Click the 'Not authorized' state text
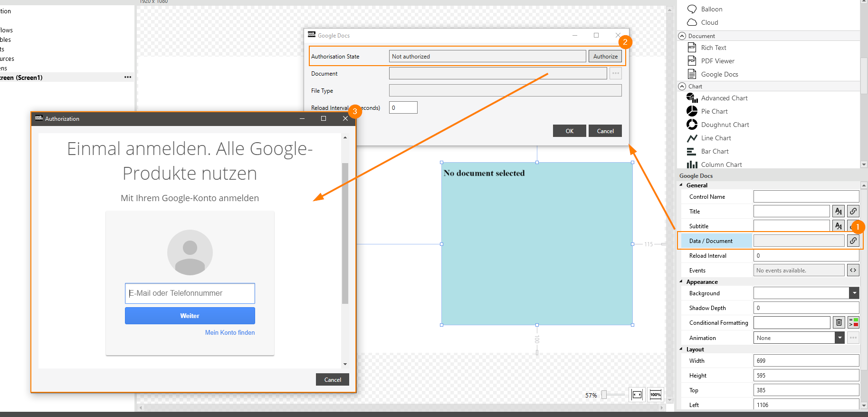This screenshot has height=417, width=868. click(410, 57)
